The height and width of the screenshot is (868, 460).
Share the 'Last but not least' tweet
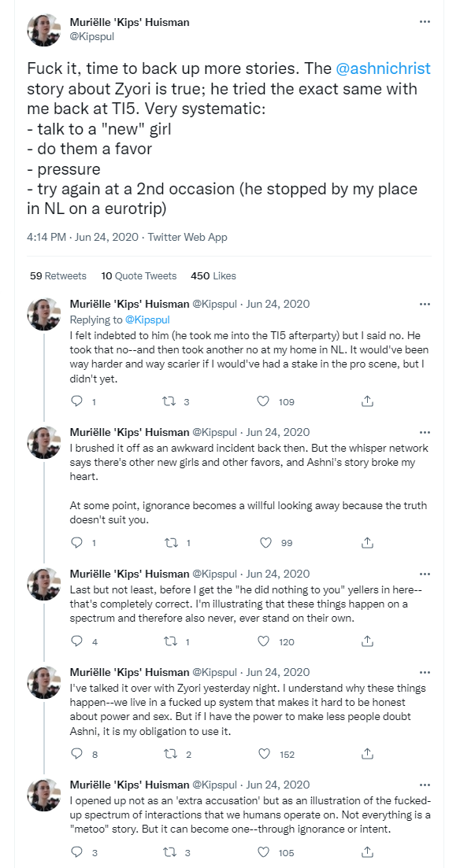[366, 641]
